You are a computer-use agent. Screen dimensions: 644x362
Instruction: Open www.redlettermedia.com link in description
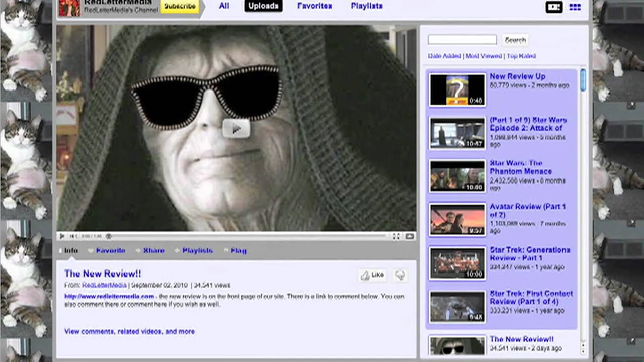[109, 297]
